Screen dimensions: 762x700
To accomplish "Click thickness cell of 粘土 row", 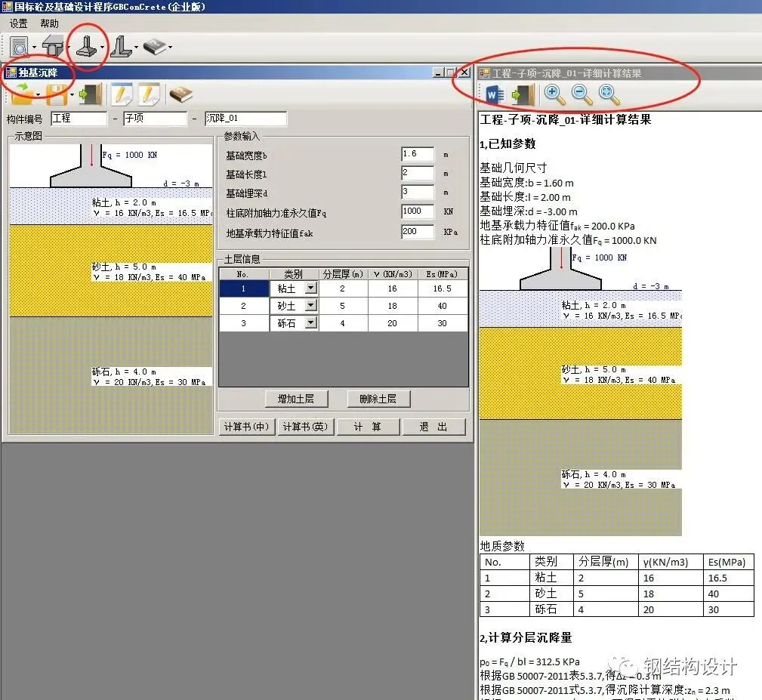I will coord(343,288).
